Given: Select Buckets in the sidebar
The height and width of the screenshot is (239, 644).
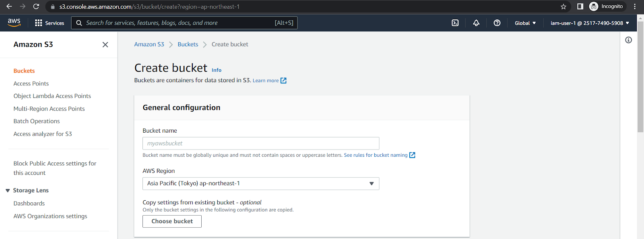Looking at the screenshot, I should 24,71.
